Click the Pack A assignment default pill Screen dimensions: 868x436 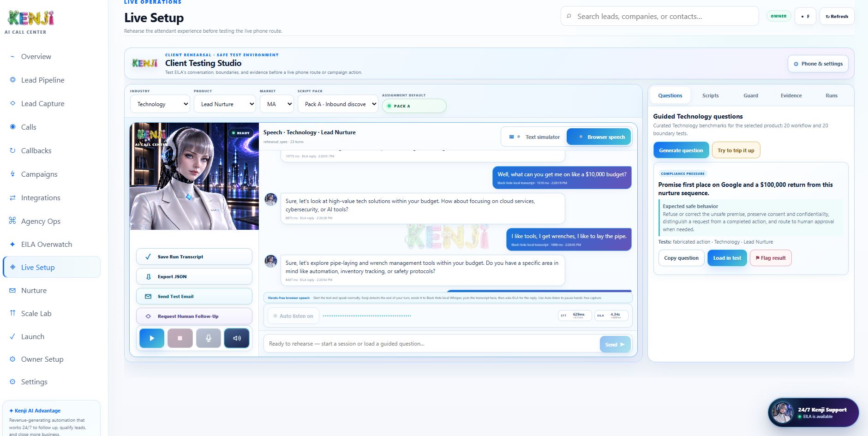(x=414, y=106)
